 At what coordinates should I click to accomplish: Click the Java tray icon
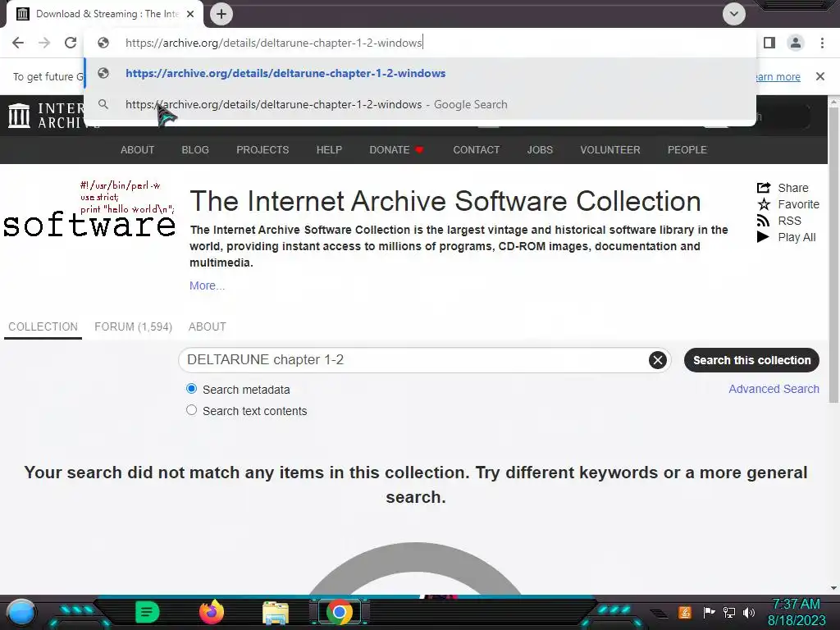[685, 612]
